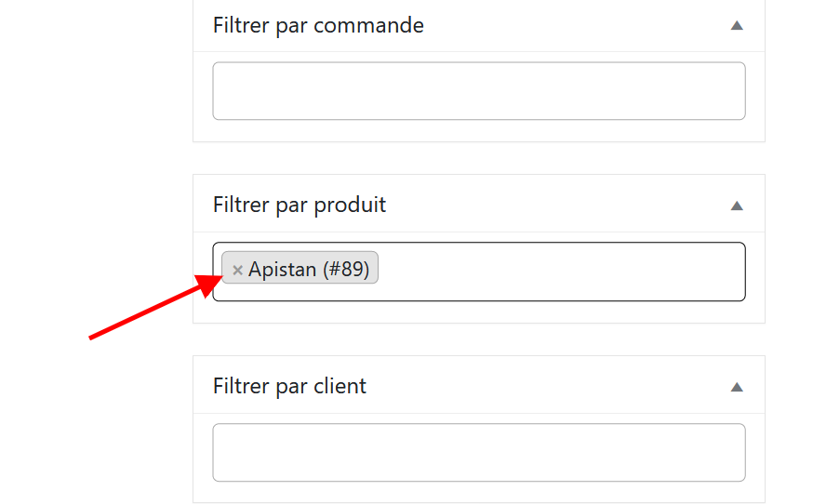Image resolution: width=826 pixels, height=504 pixels.
Task: Click the "Filtrer par commande" heading text
Action: click(317, 26)
